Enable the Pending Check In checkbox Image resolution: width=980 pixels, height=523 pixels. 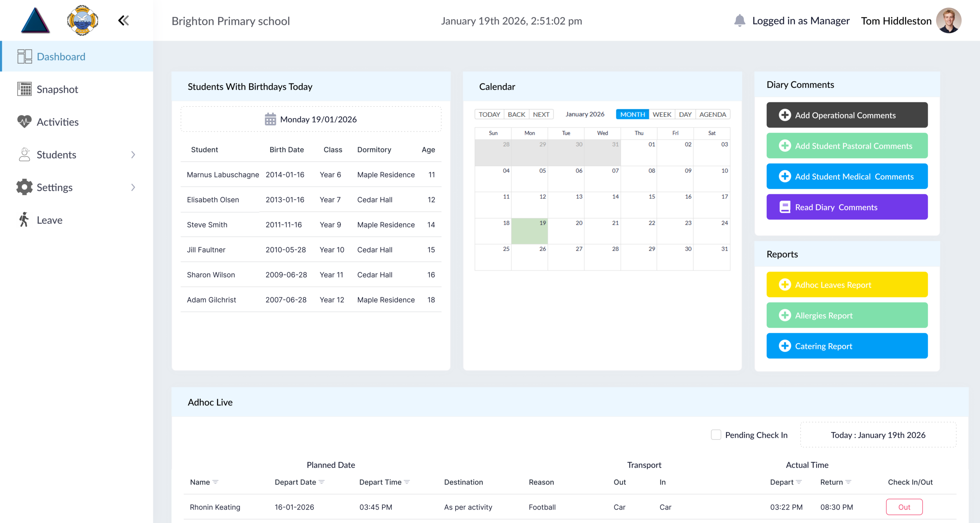click(716, 434)
